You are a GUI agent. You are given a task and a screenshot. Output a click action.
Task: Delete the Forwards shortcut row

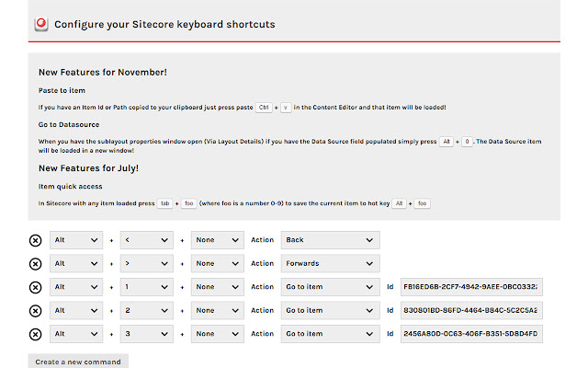point(35,264)
